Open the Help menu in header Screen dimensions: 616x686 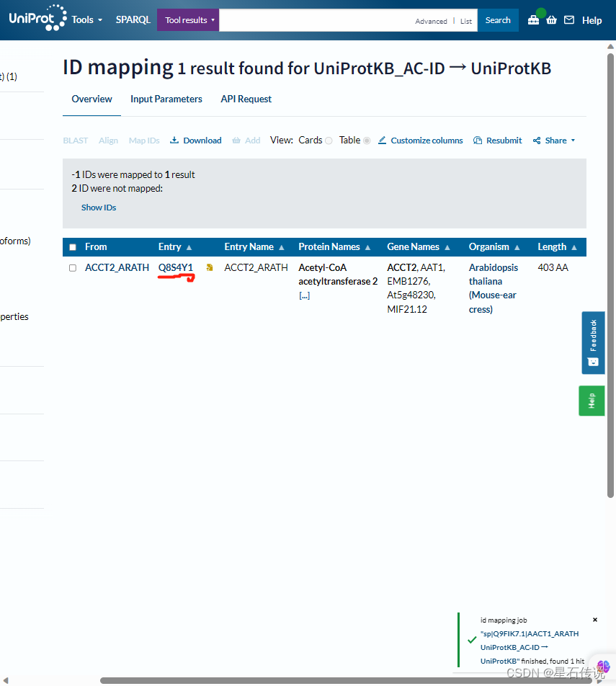[x=592, y=20]
